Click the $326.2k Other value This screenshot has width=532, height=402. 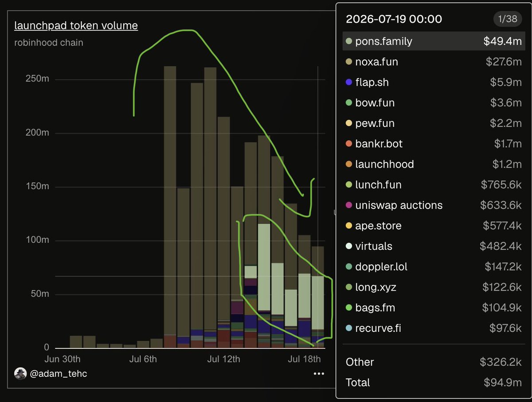(x=501, y=362)
